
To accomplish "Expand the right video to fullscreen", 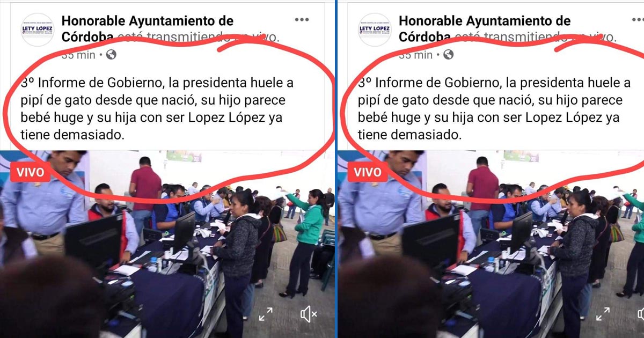I will tap(603, 314).
